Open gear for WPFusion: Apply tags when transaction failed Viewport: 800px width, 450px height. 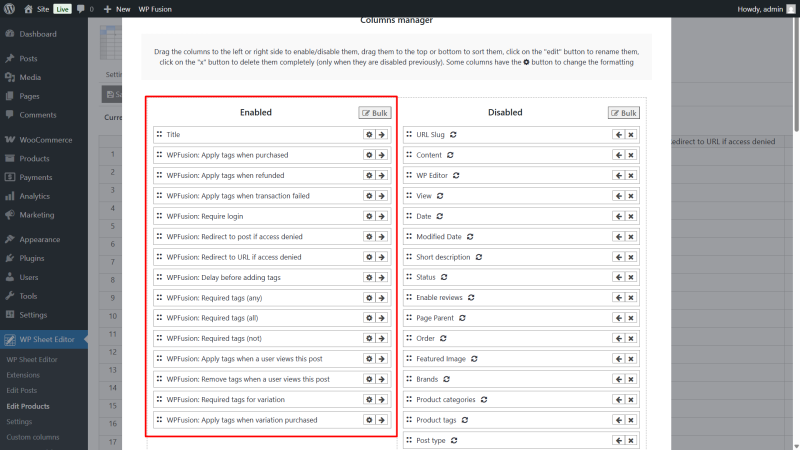point(369,196)
